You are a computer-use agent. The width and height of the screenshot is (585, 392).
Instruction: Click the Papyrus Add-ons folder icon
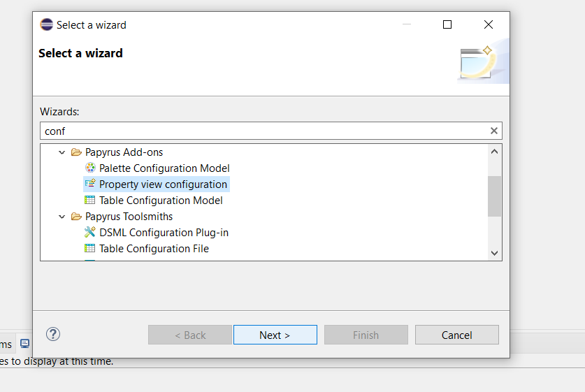pyautogui.click(x=76, y=152)
